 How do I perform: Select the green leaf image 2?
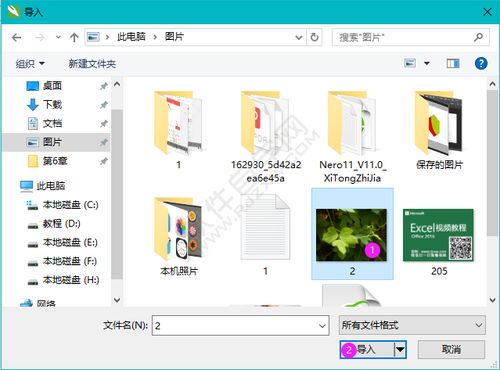[352, 234]
